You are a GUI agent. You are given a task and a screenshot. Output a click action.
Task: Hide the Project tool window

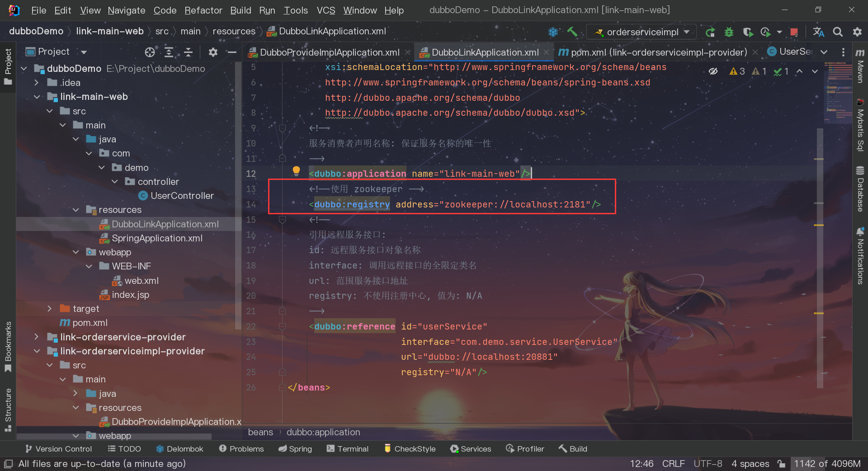[232, 52]
